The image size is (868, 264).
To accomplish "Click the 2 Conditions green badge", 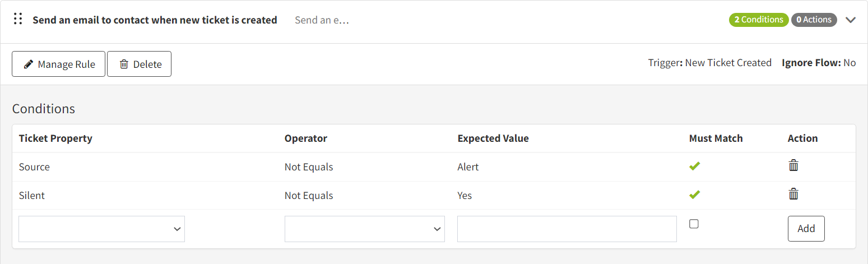I will pyautogui.click(x=758, y=20).
